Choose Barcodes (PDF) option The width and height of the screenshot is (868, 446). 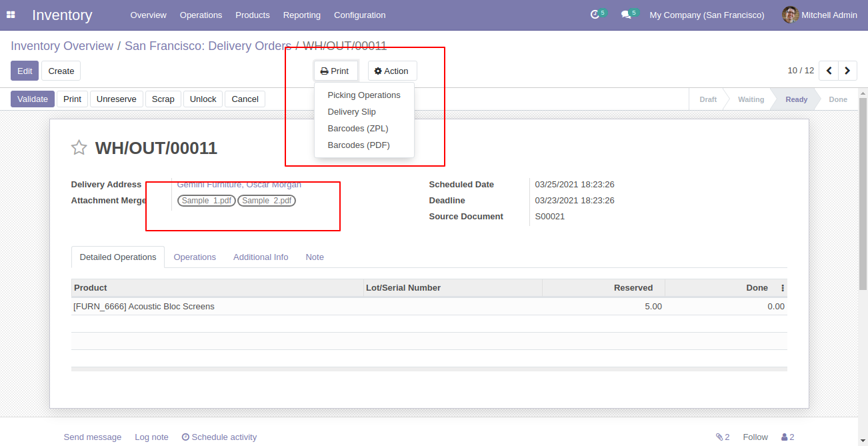coord(364,145)
